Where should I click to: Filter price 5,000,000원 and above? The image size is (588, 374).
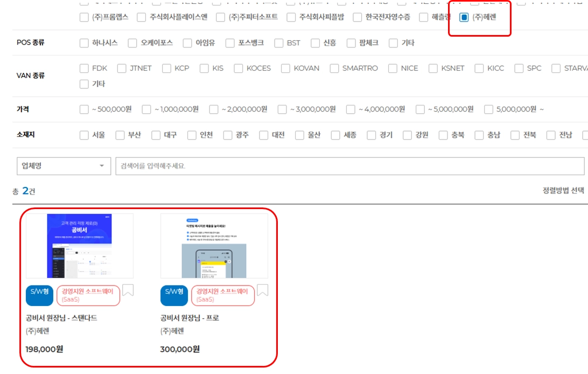pos(488,109)
